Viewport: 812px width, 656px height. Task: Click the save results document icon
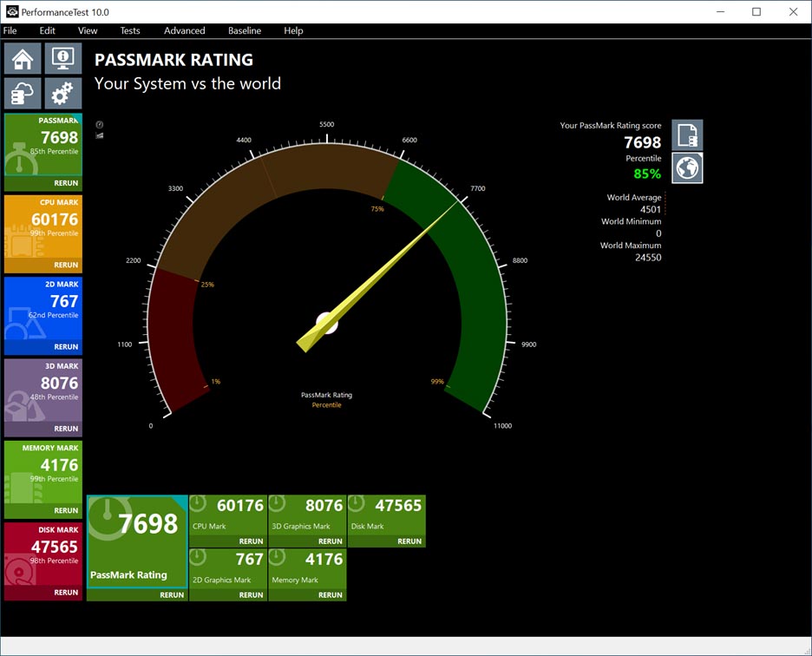[x=687, y=135]
